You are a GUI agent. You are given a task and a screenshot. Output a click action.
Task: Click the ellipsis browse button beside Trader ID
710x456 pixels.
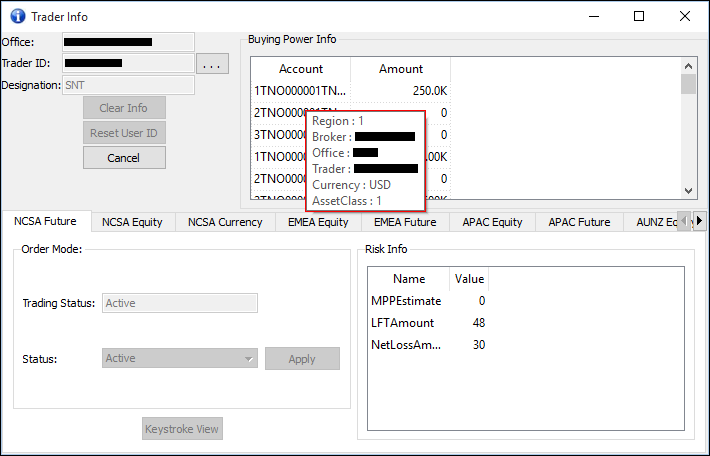tap(212, 64)
